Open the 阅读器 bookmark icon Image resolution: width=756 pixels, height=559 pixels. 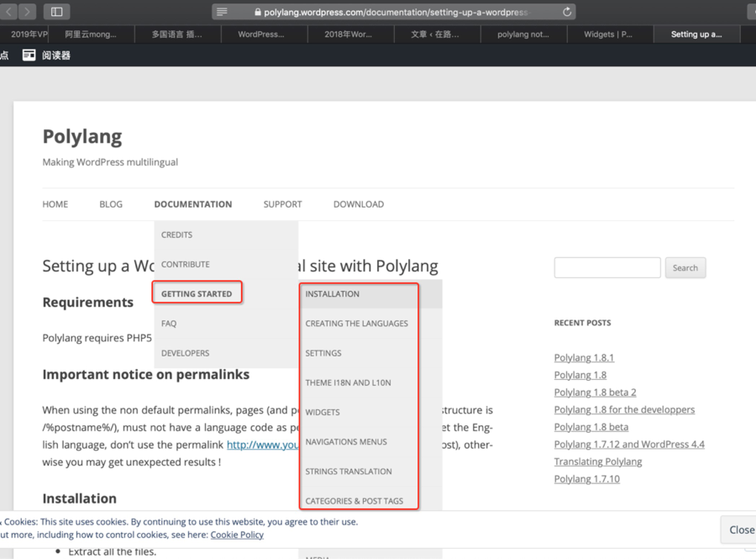[29, 55]
